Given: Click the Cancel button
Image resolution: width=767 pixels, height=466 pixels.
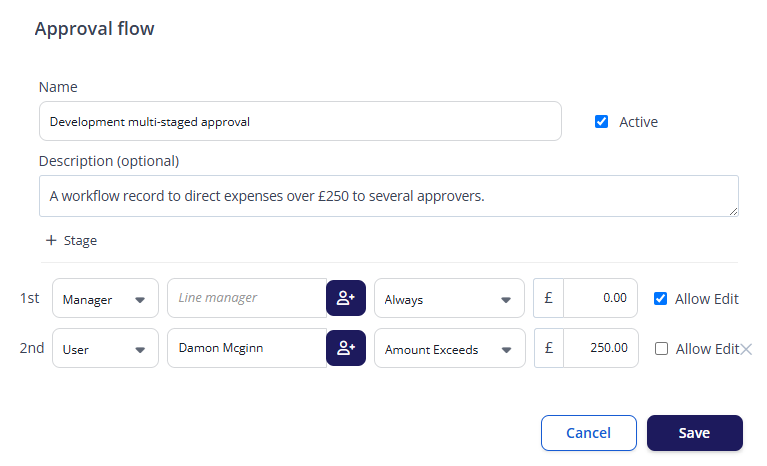Looking at the screenshot, I should [x=588, y=433].
